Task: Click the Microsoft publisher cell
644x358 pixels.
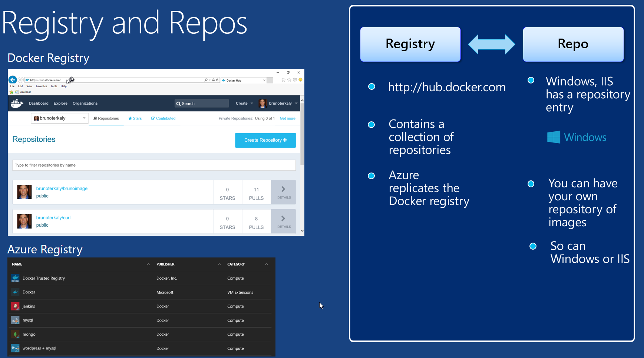Action: point(165,292)
